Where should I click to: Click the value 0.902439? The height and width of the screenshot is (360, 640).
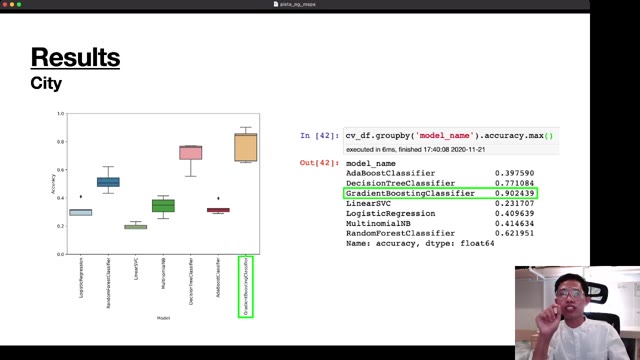514,193
